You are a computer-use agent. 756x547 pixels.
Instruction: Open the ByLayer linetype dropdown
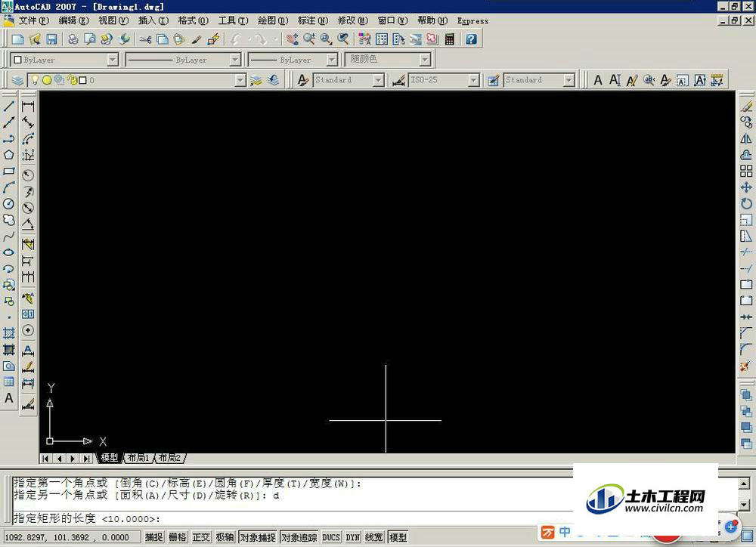click(x=235, y=60)
